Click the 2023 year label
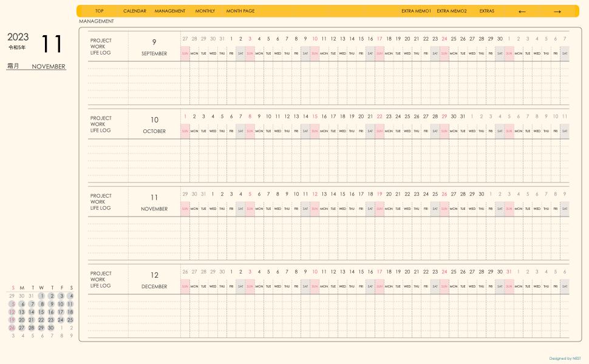589x364 pixels. 18,37
